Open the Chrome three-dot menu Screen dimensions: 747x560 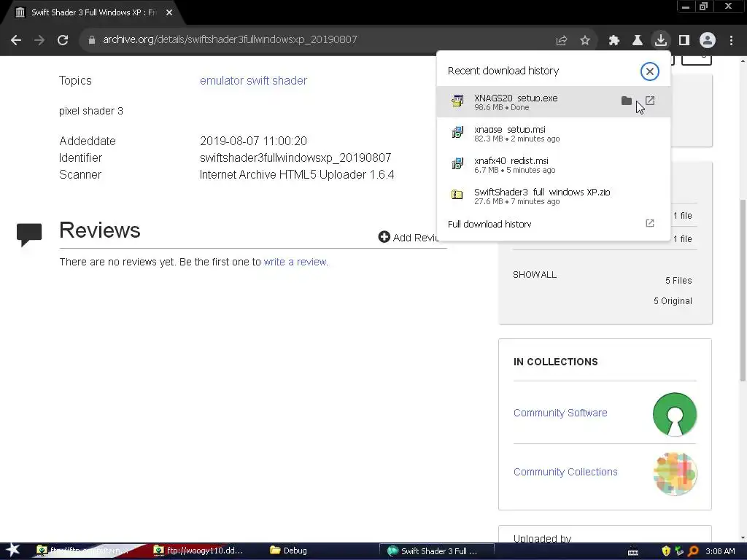731,41
